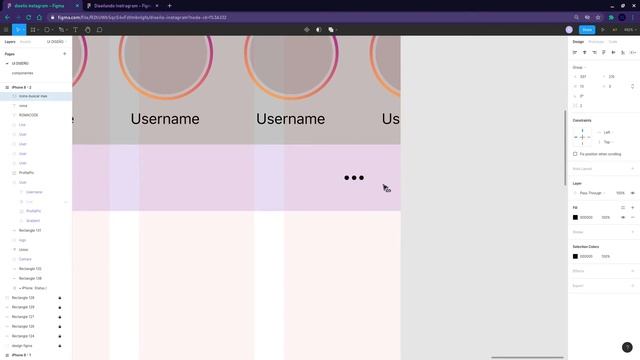Click the Selection Colors black swatch
Viewport: 640px width, 360px height.
[576, 256]
